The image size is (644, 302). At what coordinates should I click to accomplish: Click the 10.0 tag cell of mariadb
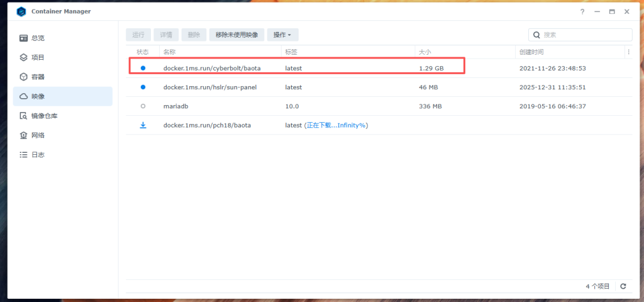pyautogui.click(x=292, y=106)
